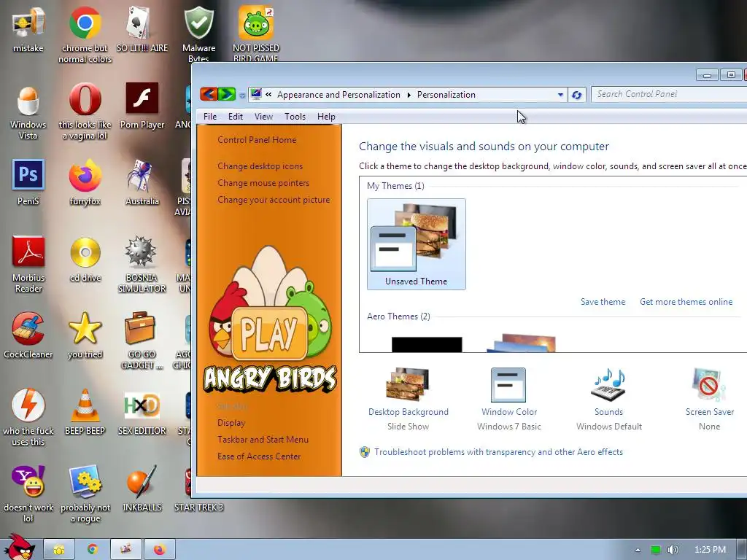Screen dimensions: 747x560
Task: Open Sounds Windows Default settings
Action: (609, 399)
